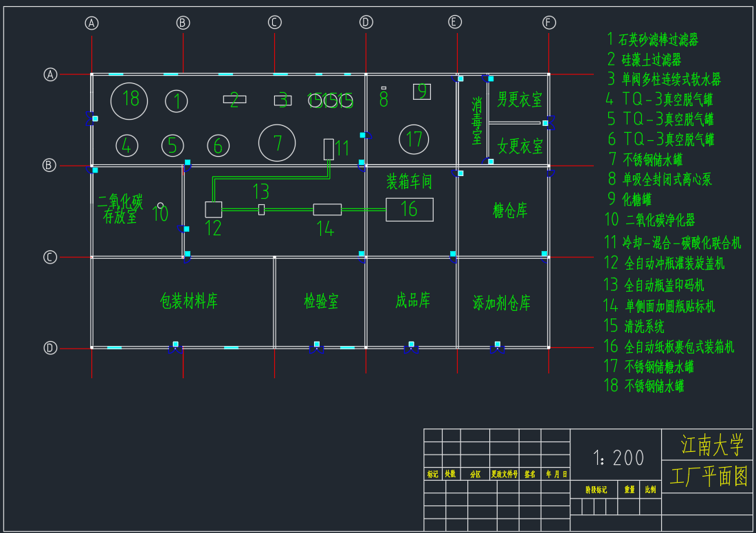Select the 装箱车间 room label
756x533 pixels.
point(409,182)
